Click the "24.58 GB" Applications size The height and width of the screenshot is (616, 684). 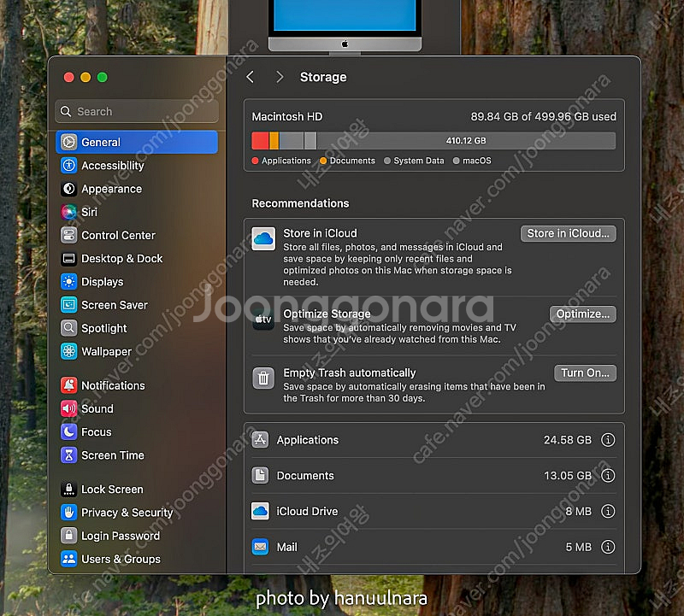click(x=568, y=440)
